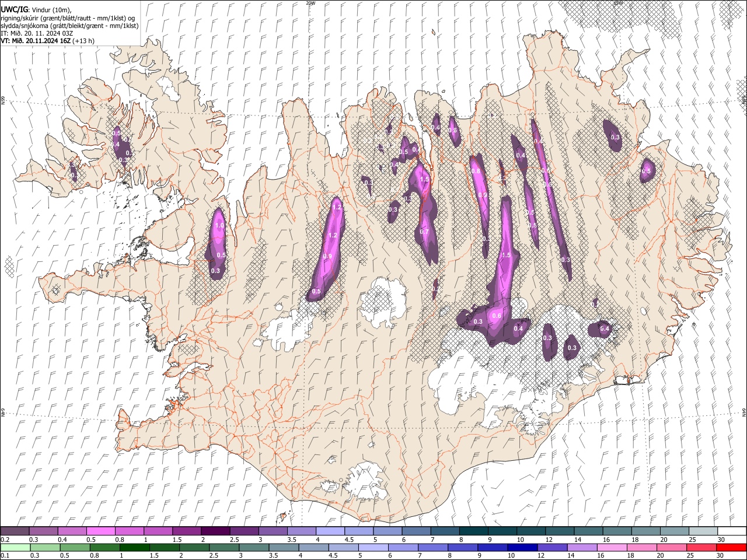Pick the pale pink 16–18 swatch, rain scale

click(613, 547)
